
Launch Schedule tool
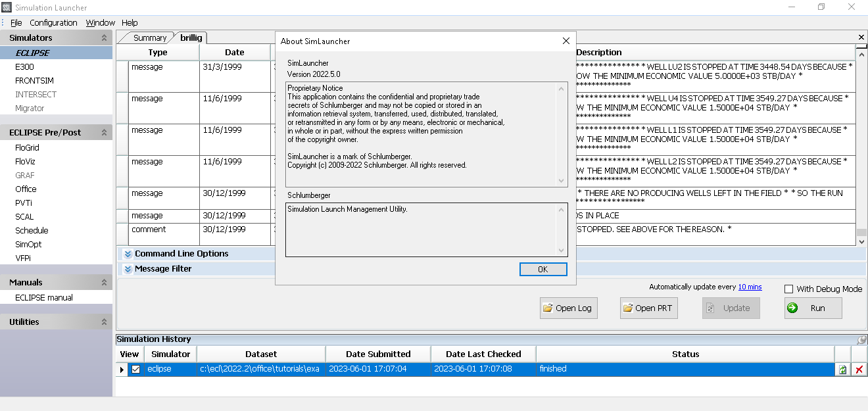[32, 231]
